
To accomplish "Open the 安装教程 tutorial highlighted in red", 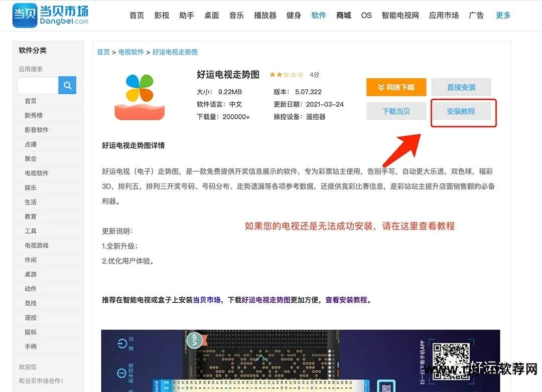I will click(462, 111).
